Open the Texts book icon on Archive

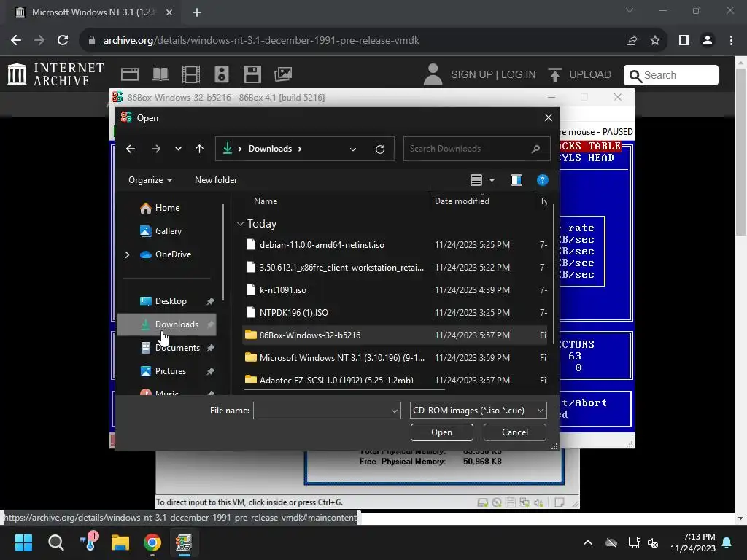(x=160, y=74)
